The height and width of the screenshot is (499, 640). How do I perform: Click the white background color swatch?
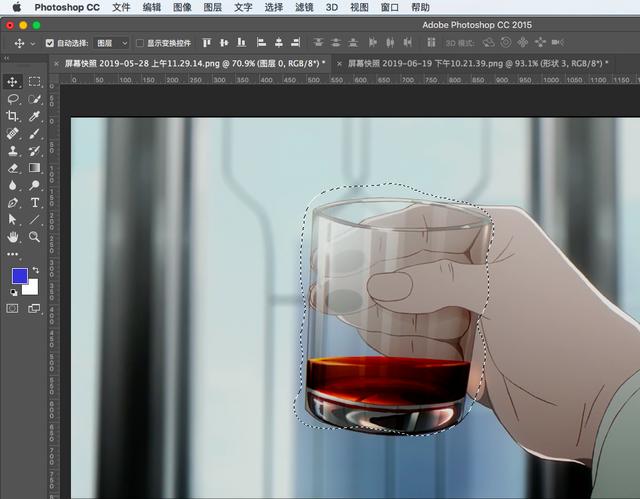click(x=32, y=288)
